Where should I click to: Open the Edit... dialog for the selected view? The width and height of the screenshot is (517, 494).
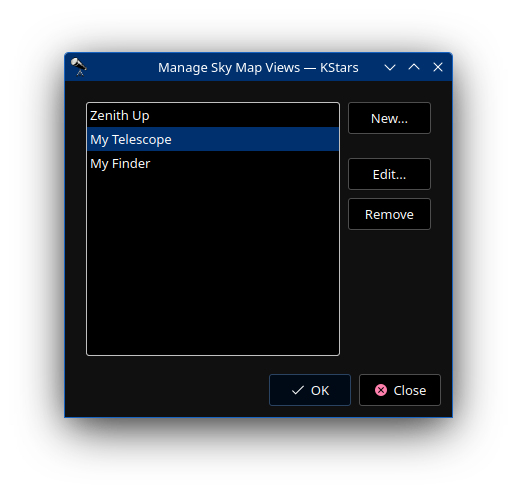coord(389,174)
